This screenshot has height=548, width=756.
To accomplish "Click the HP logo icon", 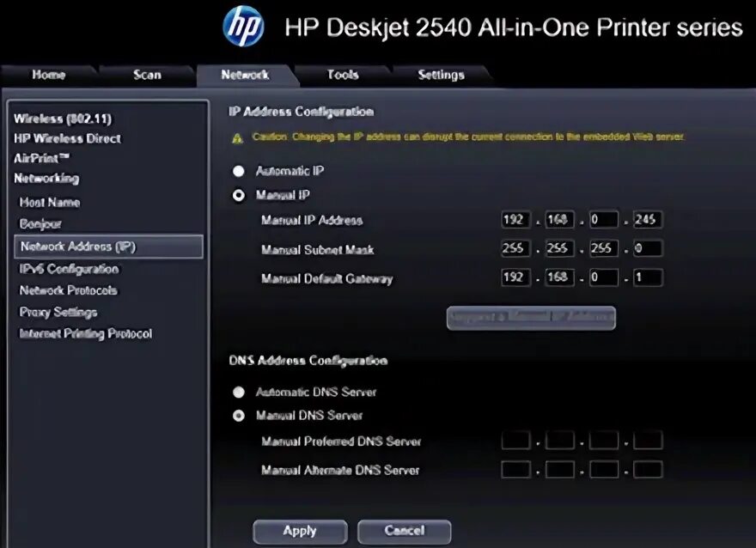I will coord(243,27).
